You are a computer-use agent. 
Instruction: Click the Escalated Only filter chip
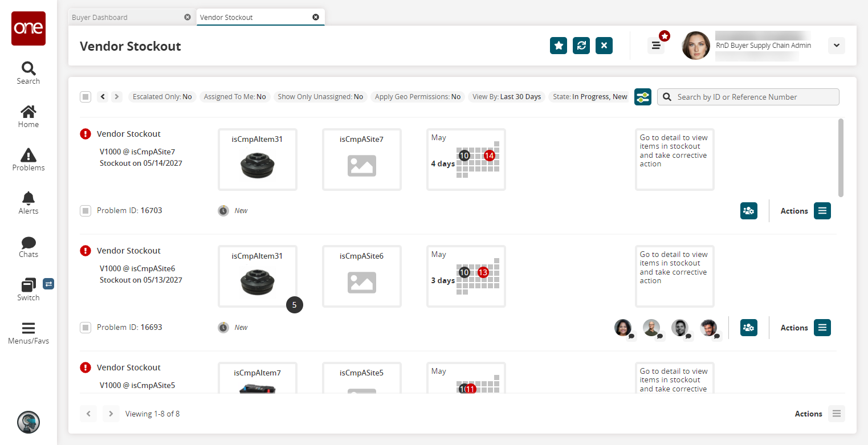[x=162, y=97]
